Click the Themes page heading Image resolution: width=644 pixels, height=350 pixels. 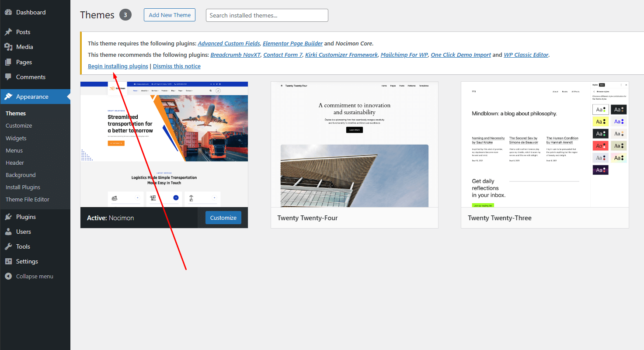point(97,15)
